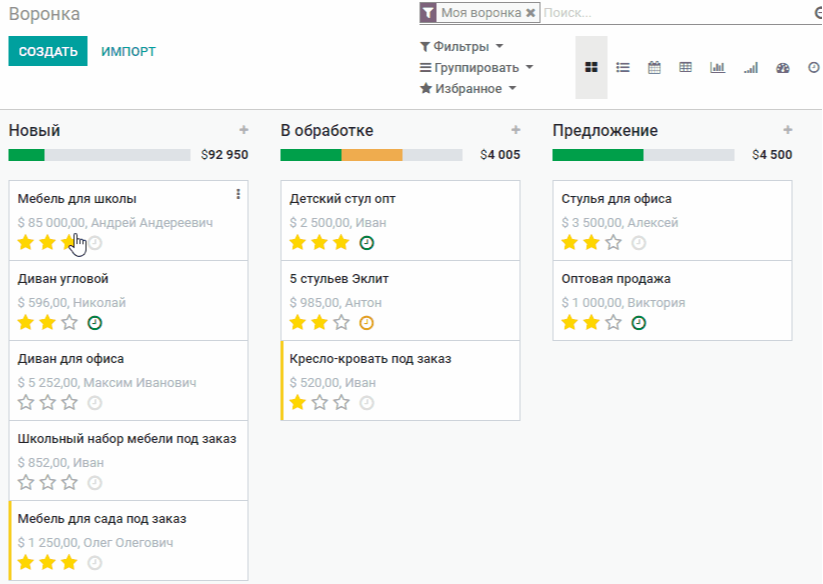
Task: Open the cohort view
Action: 751,68
